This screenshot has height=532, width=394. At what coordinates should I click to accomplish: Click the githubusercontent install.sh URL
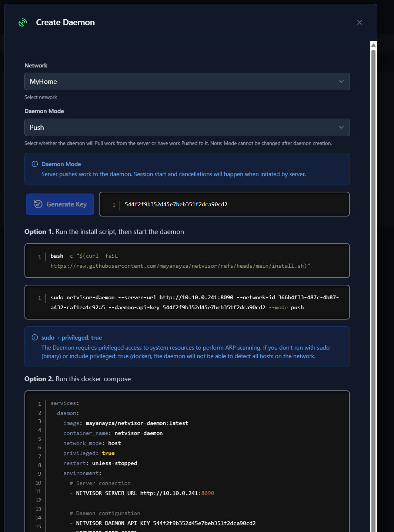[x=180, y=266]
